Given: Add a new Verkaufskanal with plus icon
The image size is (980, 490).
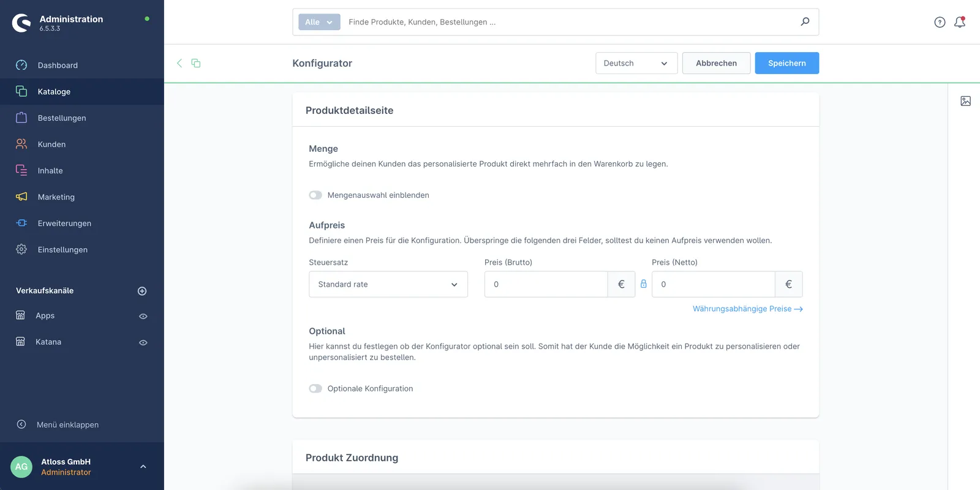Looking at the screenshot, I should [x=142, y=291].
